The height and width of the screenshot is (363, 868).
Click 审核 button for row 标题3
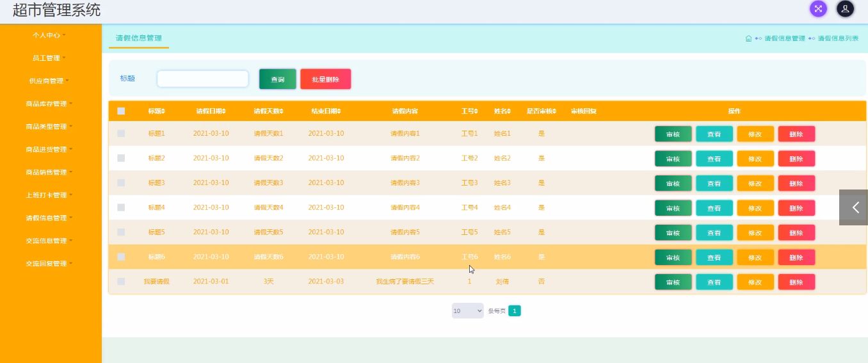[673, 183]
